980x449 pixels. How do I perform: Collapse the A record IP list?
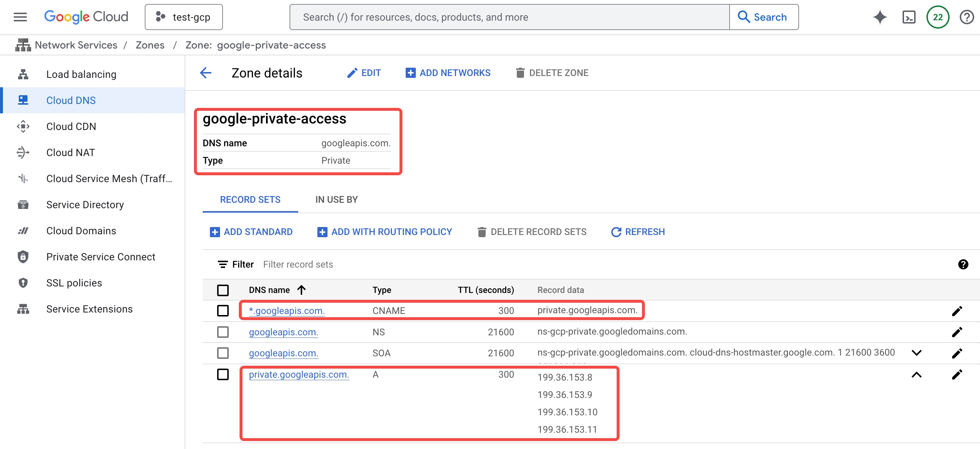pos(916,375)
